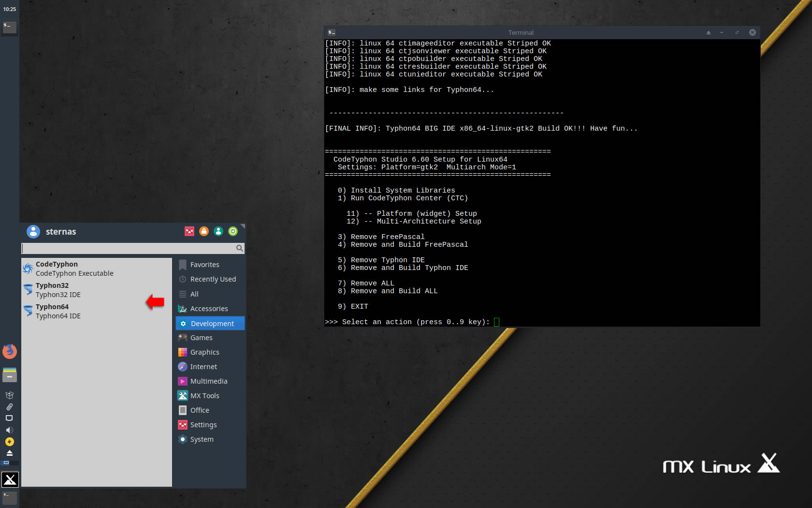Viewport: 812px width, 508px height.
Task: Click the teal switch user icon
Action: (x=218, y=231)
